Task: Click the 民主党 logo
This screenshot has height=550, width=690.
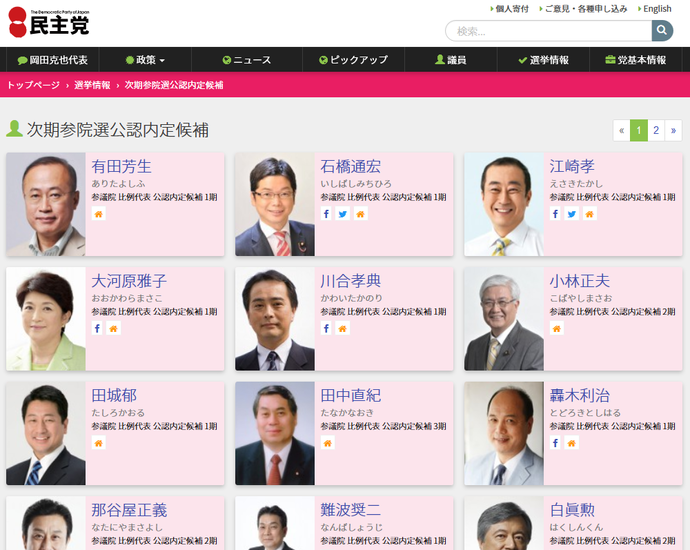Action: 49,22
